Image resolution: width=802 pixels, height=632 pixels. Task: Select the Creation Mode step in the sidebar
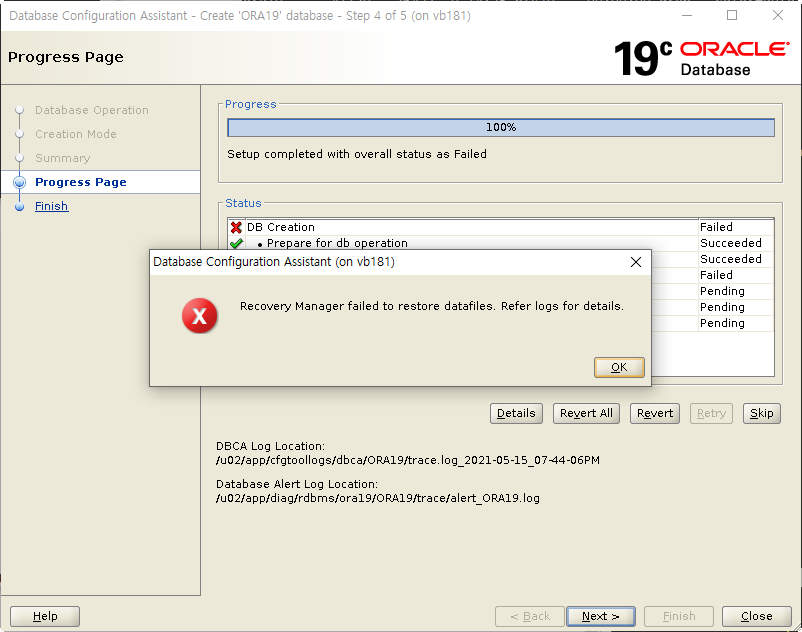(76, 134)
